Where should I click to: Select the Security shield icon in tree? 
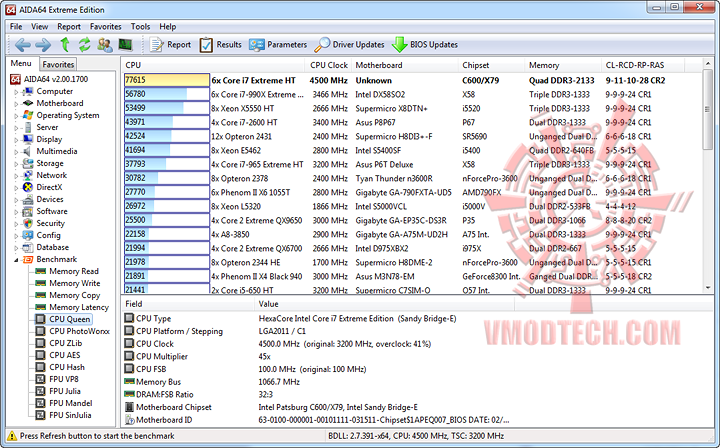click(28, 223)
